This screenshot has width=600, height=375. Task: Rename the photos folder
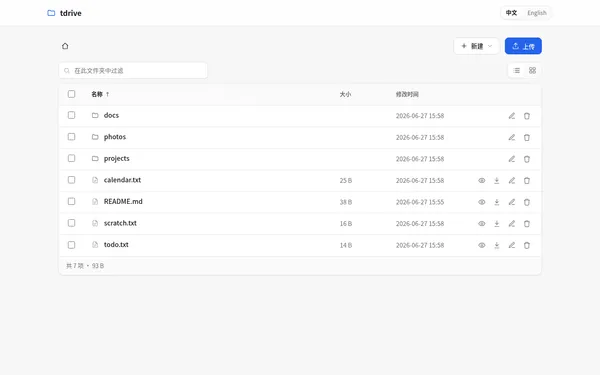(x=512, y=137)
